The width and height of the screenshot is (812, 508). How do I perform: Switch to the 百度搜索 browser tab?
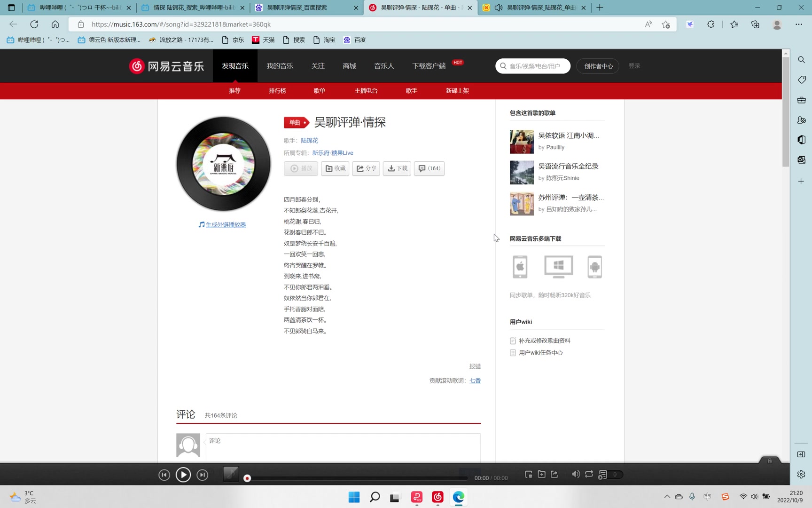coord(307,8)
